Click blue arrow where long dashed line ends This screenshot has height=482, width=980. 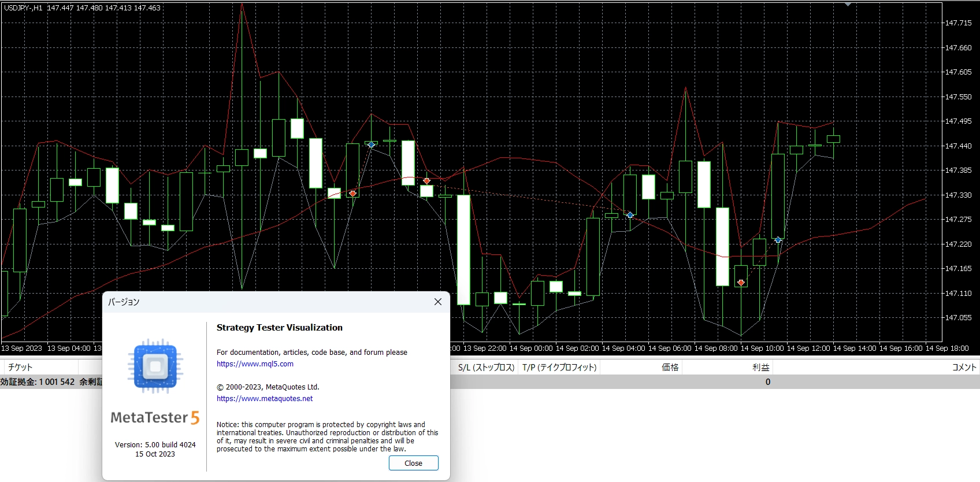coord(630,215)
